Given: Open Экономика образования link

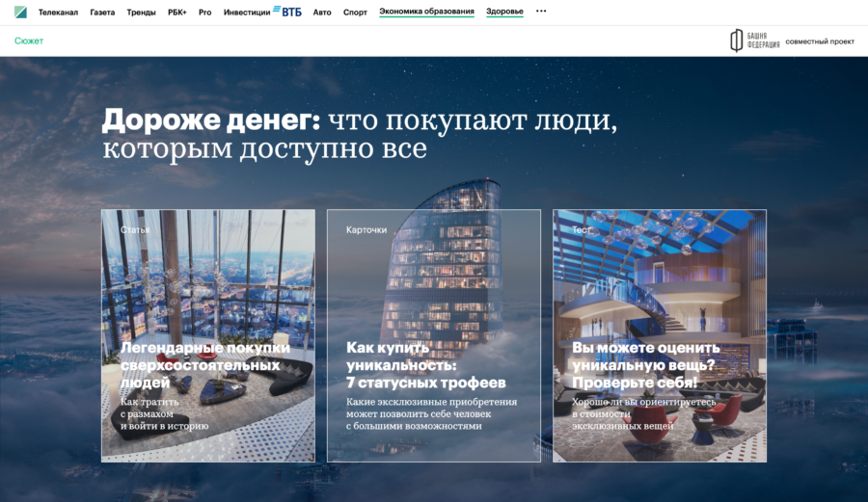Looking at the screenshot, I should pyautogui.click(x=427, y=12).
